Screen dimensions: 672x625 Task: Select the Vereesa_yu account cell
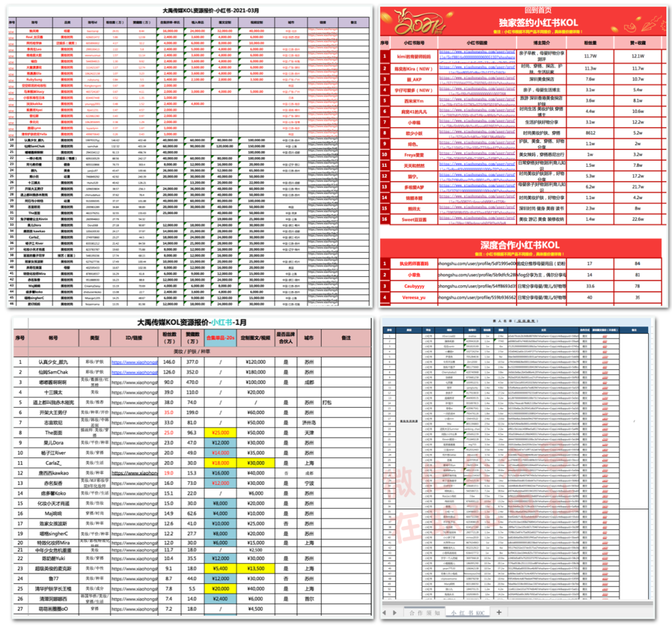414,298
